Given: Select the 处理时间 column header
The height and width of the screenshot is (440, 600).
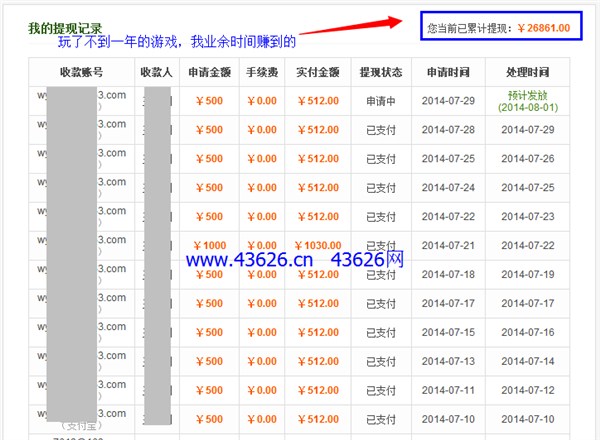Looking at the screenshot, I should pyautogui.click(x=526, y=73).
